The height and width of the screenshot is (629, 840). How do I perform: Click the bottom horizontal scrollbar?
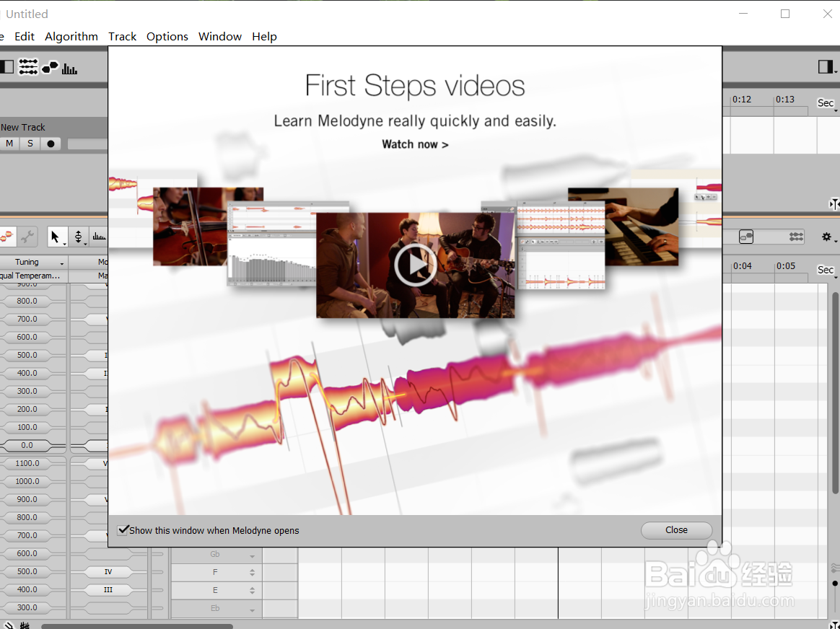point(137,626)
